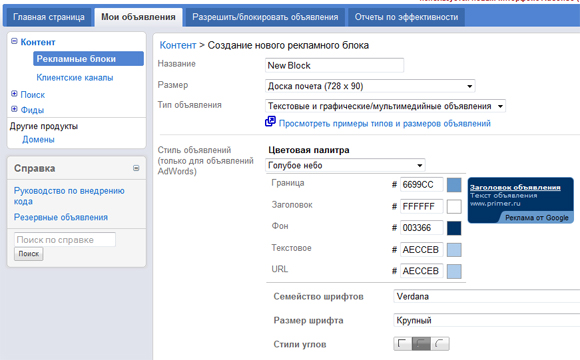Open the Домены link
This screenshot has width=580, height=360.
(x=38, y=139)
